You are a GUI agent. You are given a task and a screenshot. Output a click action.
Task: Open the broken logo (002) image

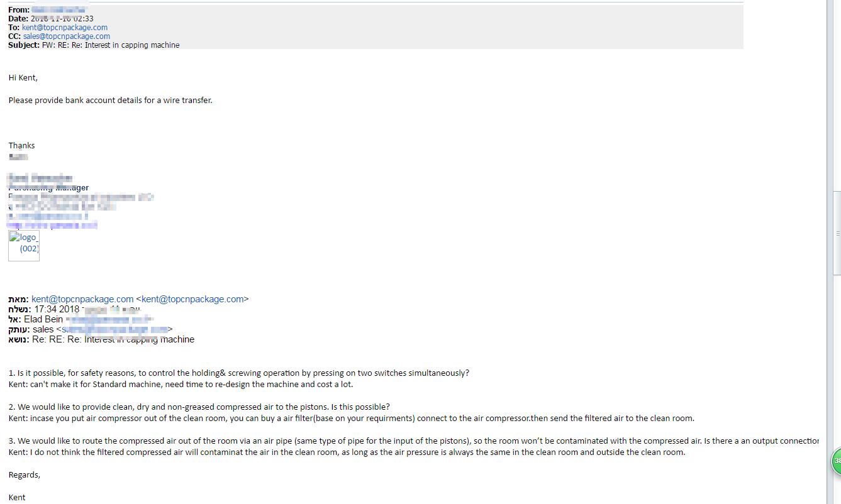click(x=24, y=245)
